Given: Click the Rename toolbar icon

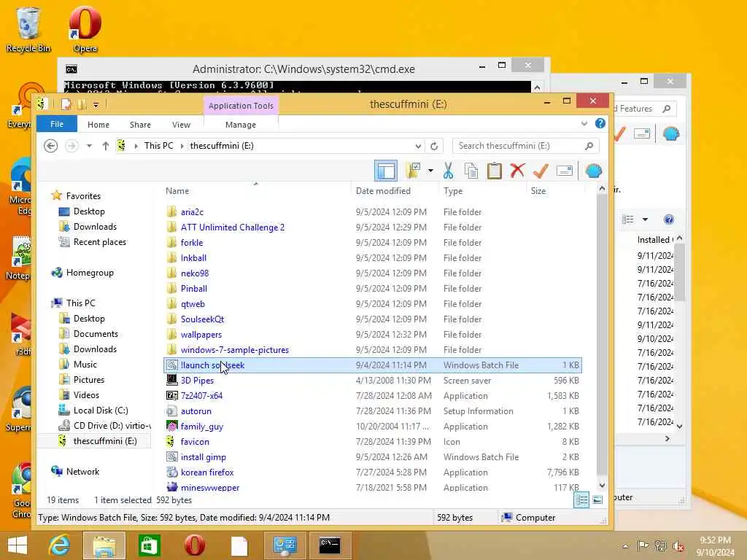Looking at the screenshot, I should pyautogui.click(x=565, y=171).
